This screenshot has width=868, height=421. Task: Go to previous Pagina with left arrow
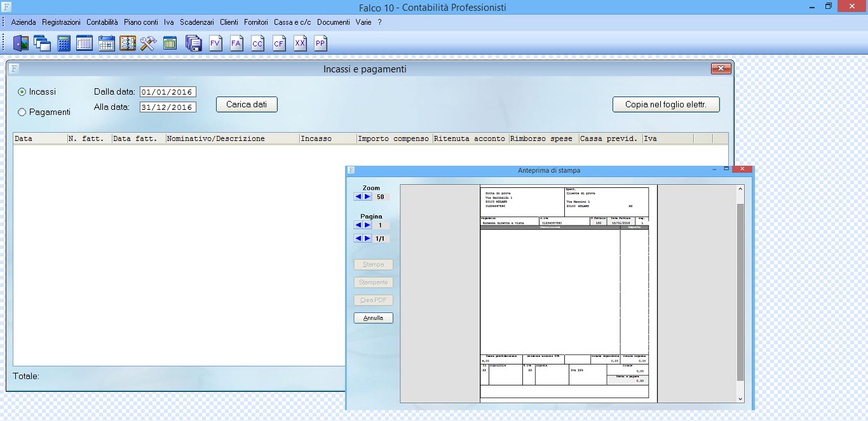pyautogui.click(x=358, y=225)
